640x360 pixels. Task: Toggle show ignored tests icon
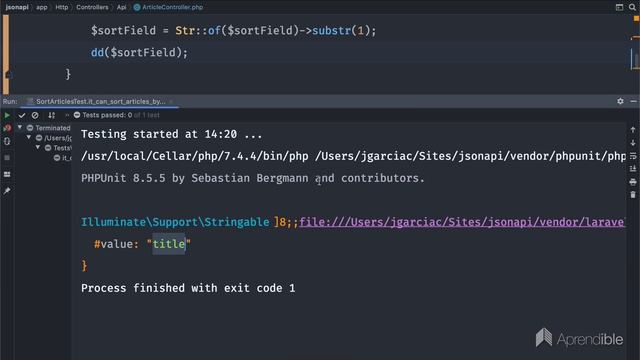pos(35,116)
